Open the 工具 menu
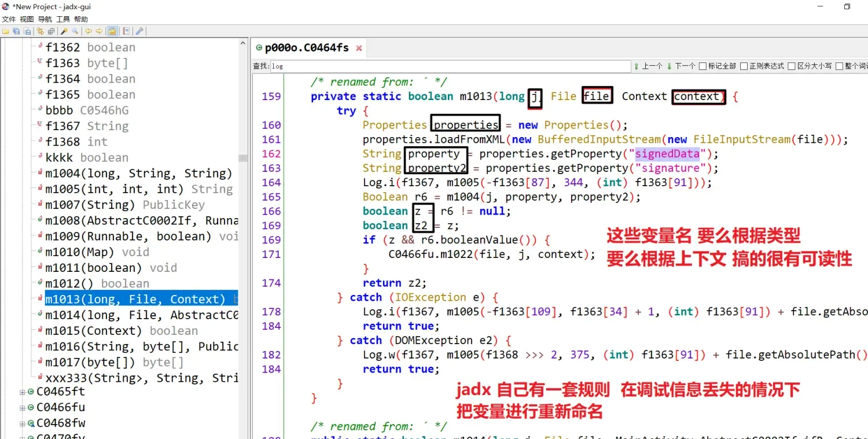Image resolution: width=868 pixels, height=439 pixels. point(64,19)
